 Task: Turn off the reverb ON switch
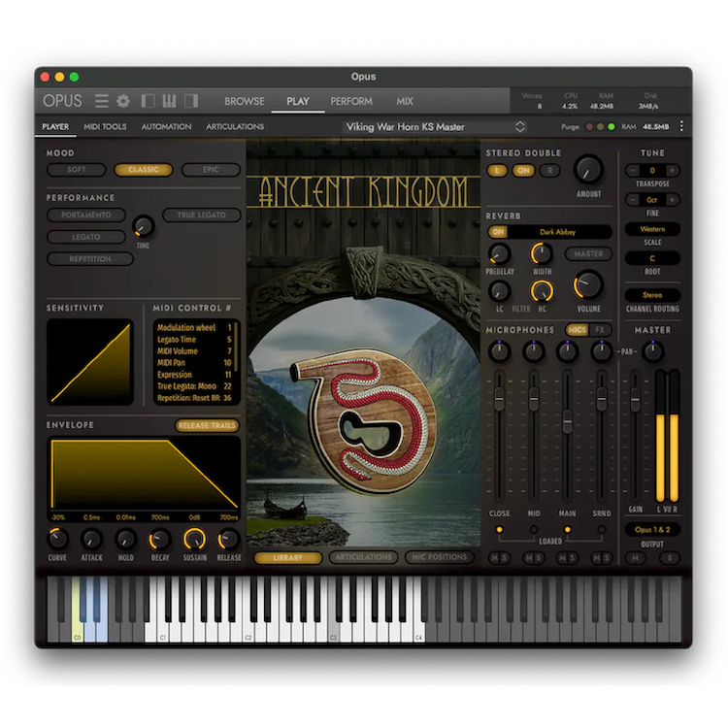click(498, 232)
